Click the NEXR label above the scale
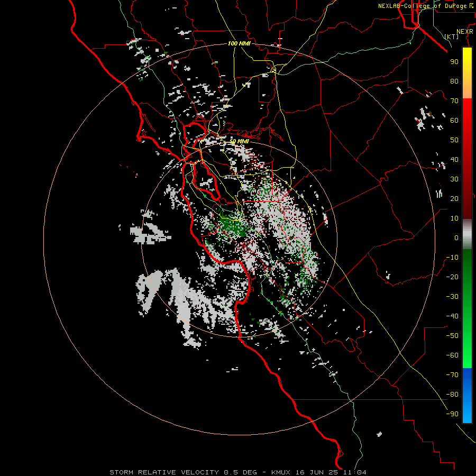The height and width of the screenshot is (476, 476). coord(465,32)
